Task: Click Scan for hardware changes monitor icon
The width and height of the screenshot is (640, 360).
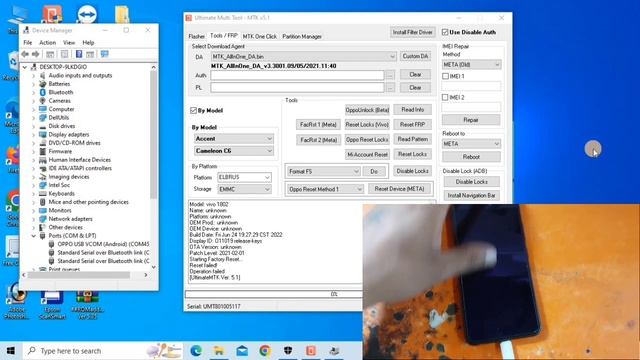Action: (x=104, y=54)
